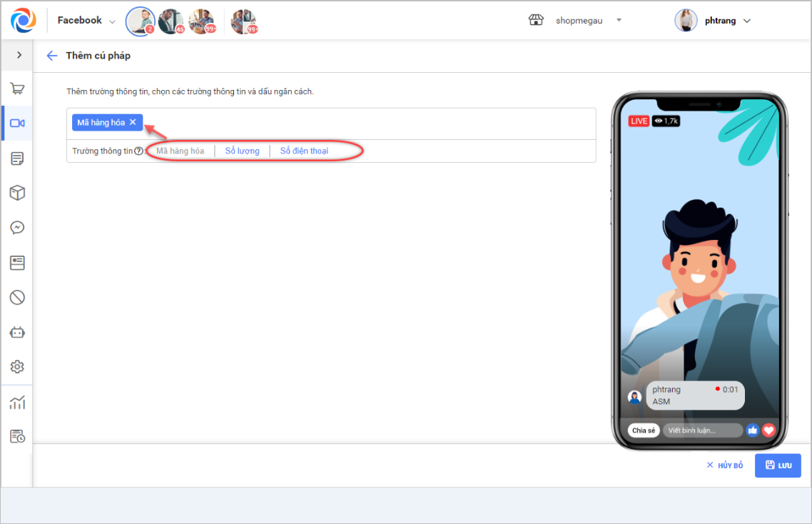This screenshot has height=524, width=812.
Task: Add the Số lượng field
Action: click(x=243, y=151)
